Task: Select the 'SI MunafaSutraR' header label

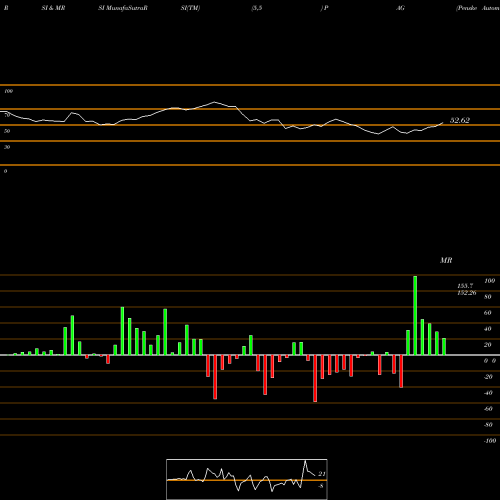Action: pos(123,8)
